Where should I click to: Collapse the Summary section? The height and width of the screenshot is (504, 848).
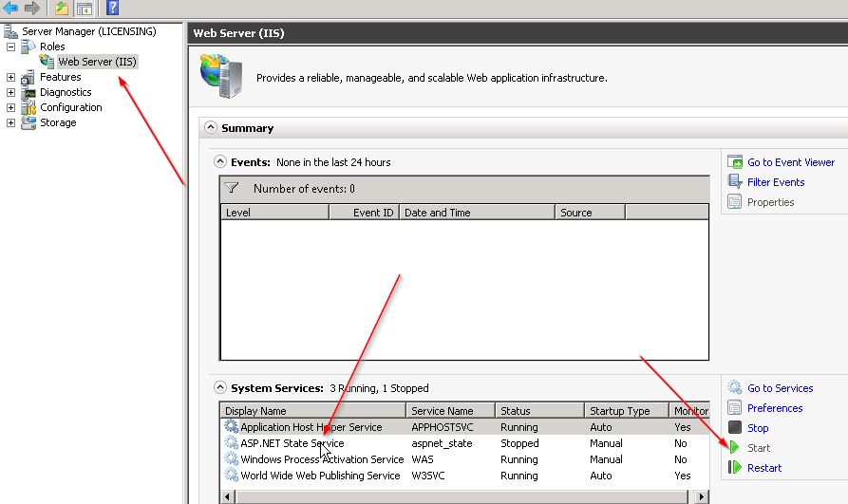click(x=211, y=127)
